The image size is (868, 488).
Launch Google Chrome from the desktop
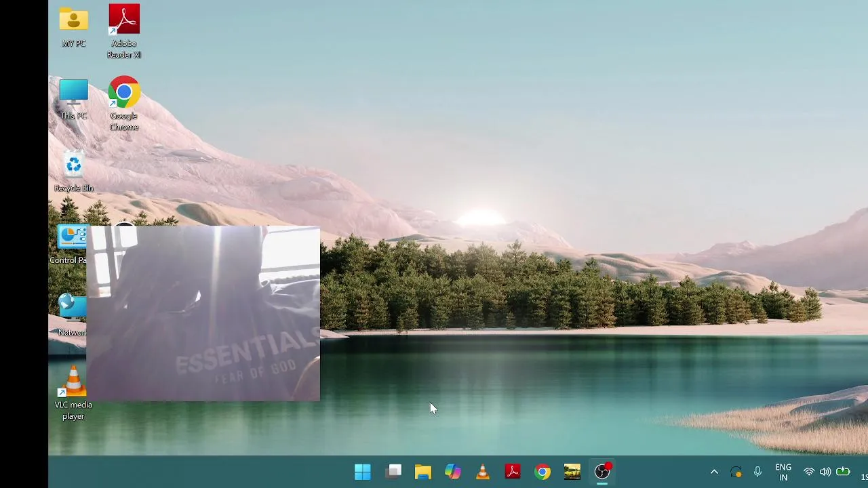(124, 104)
